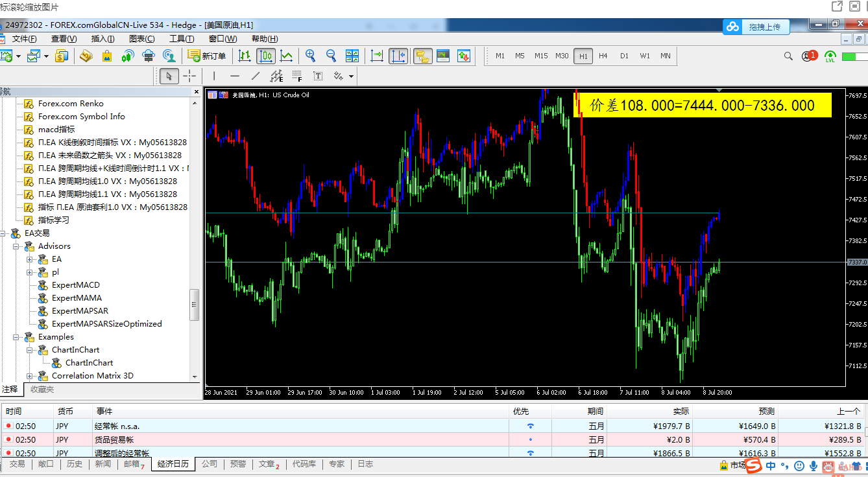Open the 文件(F) menu

tap(24, 39)
